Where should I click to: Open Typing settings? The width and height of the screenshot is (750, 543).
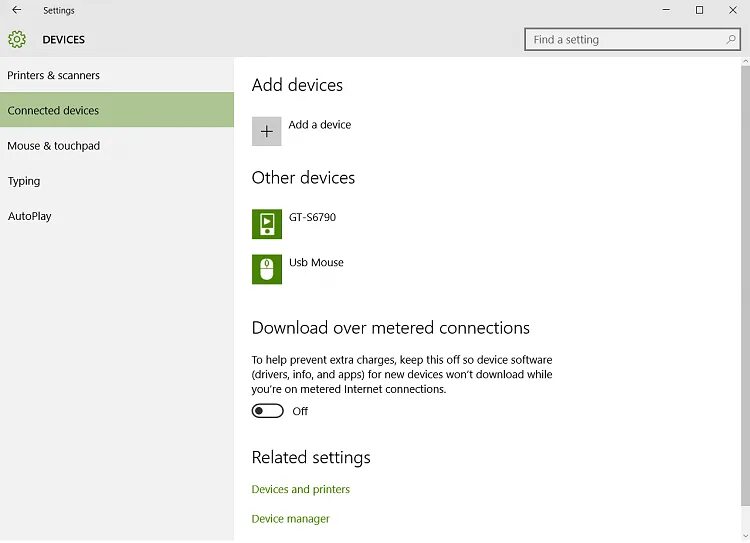pyautogui.click(x=117, y=181)
